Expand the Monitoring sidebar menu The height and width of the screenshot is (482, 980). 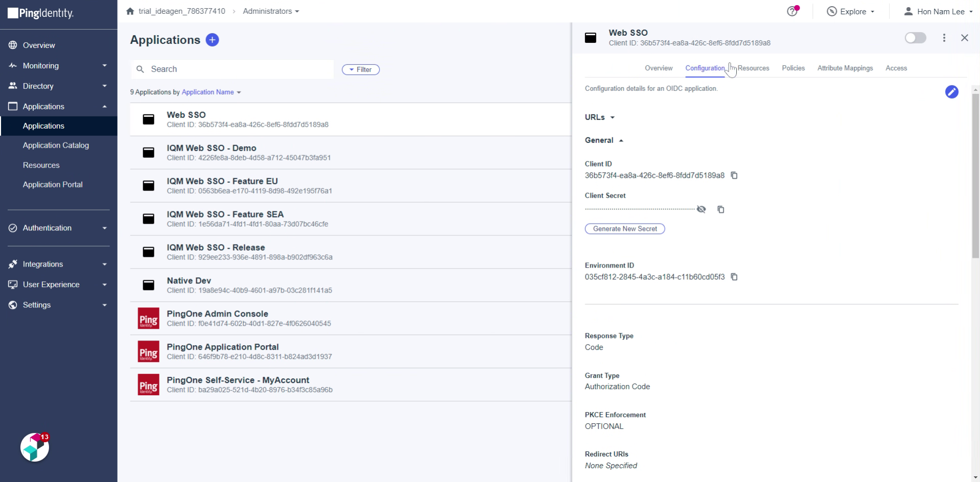59,65
